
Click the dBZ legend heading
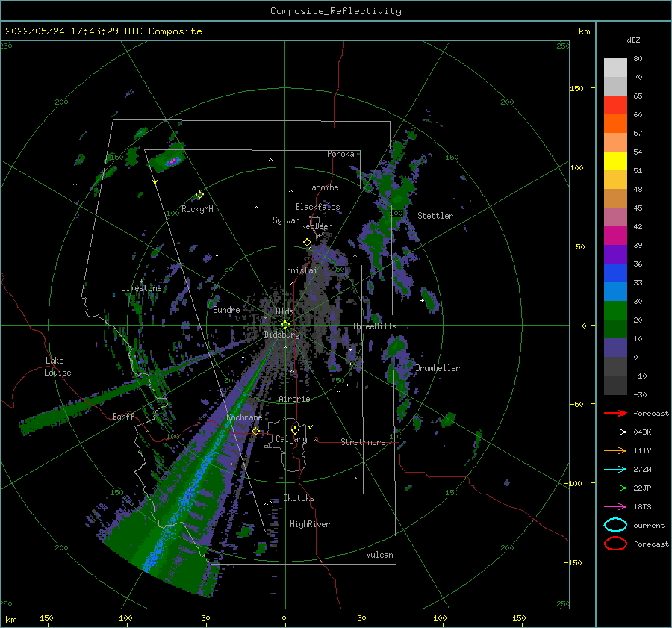[x=633, y=40]
